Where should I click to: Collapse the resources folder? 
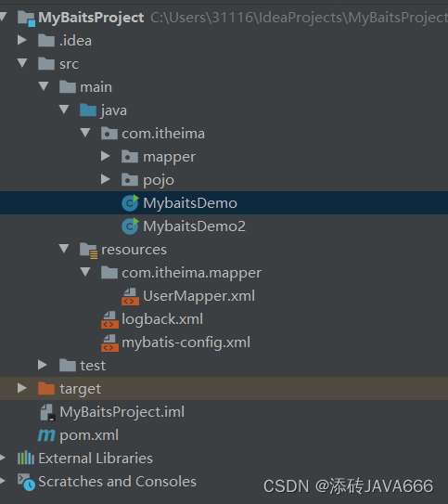64,249
